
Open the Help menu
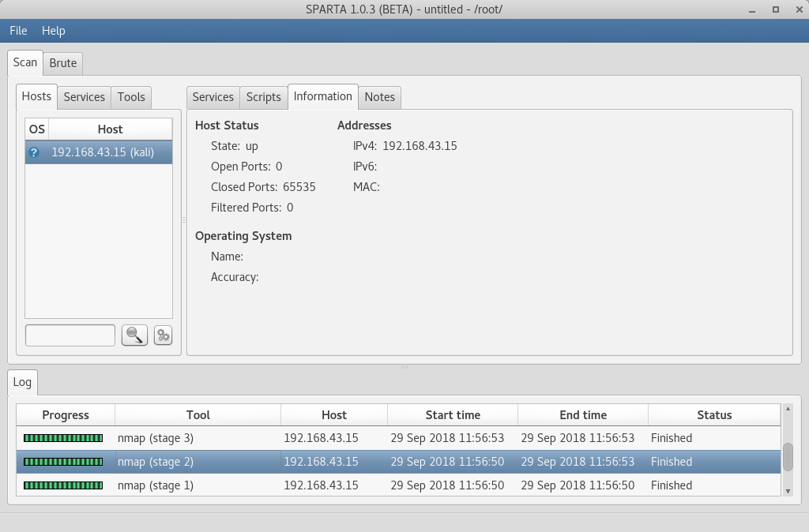(x=53, y=31)
